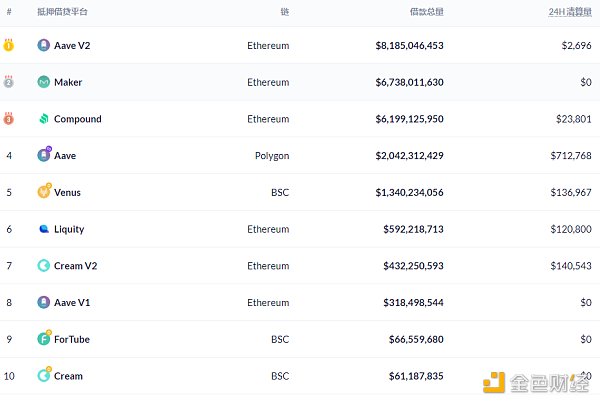Click the Aave V2 platform icon
600x404 pixels.
[43, 45]
